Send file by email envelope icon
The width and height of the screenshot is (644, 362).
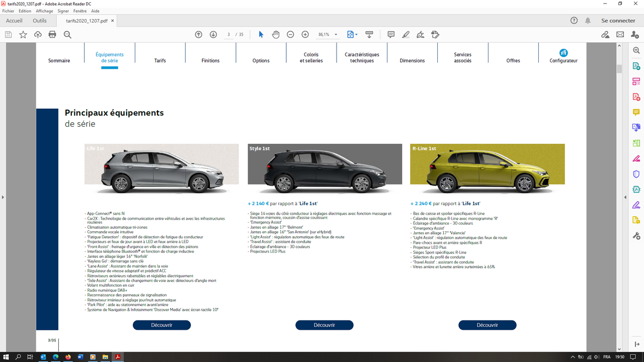620,35
